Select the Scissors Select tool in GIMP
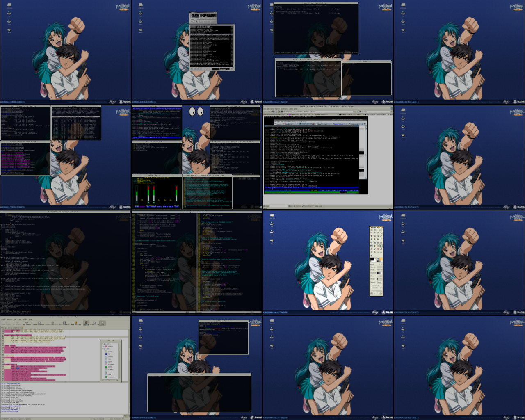 [374, 236]
